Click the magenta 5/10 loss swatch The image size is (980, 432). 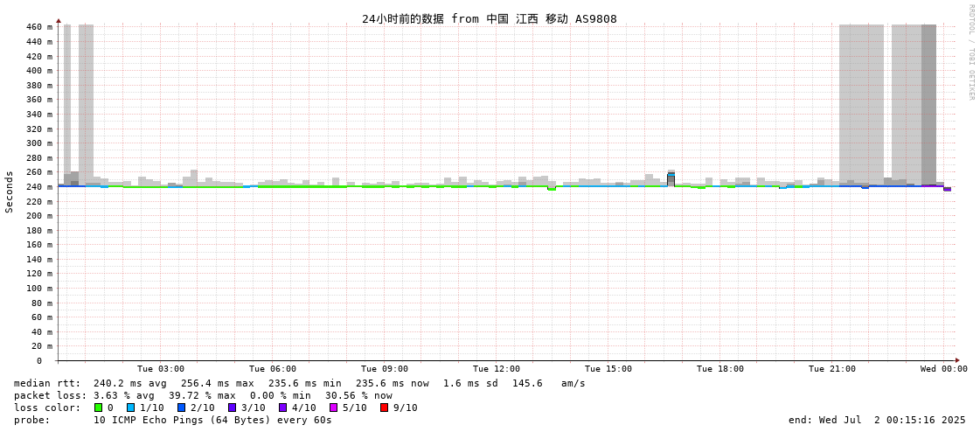click(334, 408)
